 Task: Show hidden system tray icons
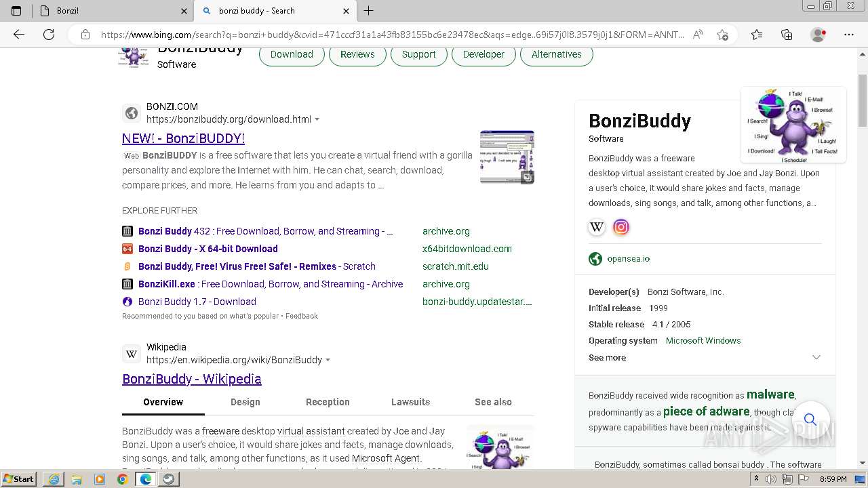point(756,479)
